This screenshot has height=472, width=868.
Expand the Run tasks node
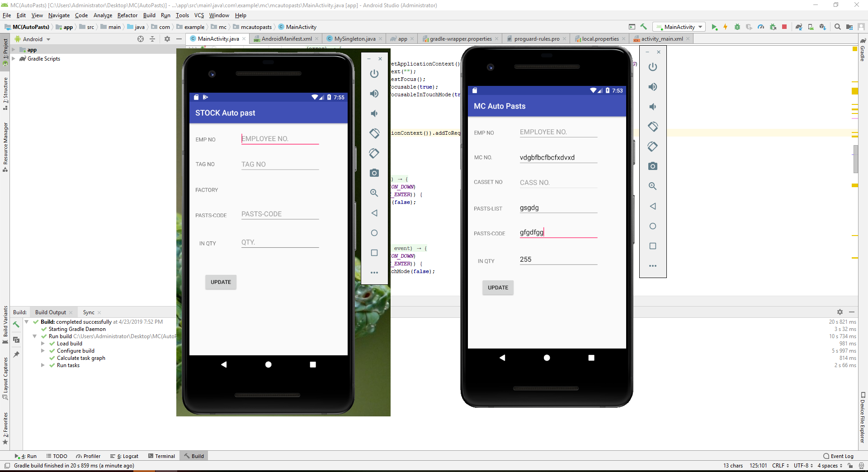43,365
